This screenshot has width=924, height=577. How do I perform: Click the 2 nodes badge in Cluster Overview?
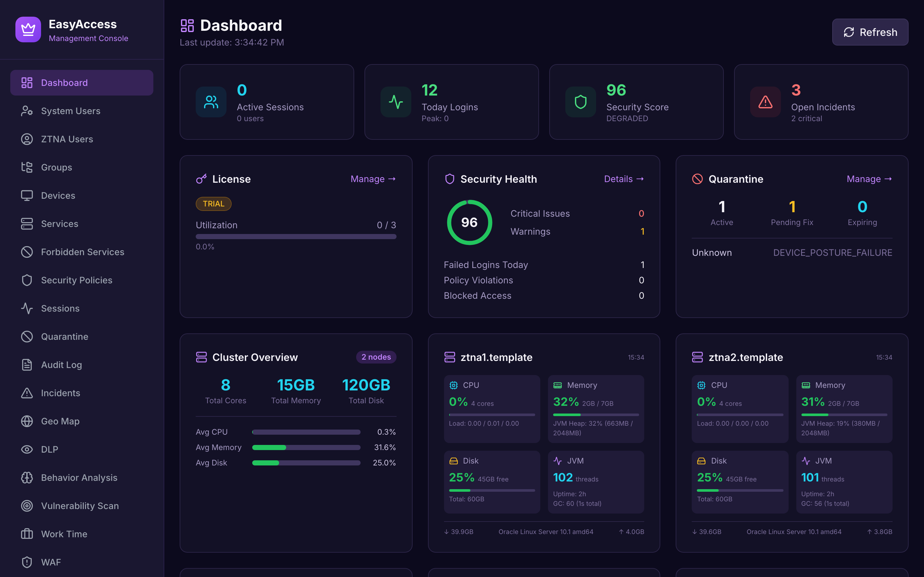[376, 357]
